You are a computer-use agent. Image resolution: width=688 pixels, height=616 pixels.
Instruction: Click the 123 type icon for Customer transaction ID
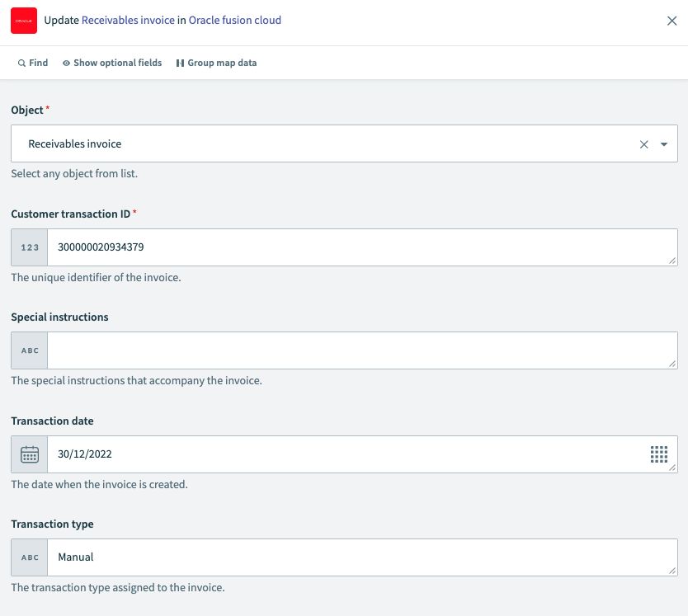point(30,247)
